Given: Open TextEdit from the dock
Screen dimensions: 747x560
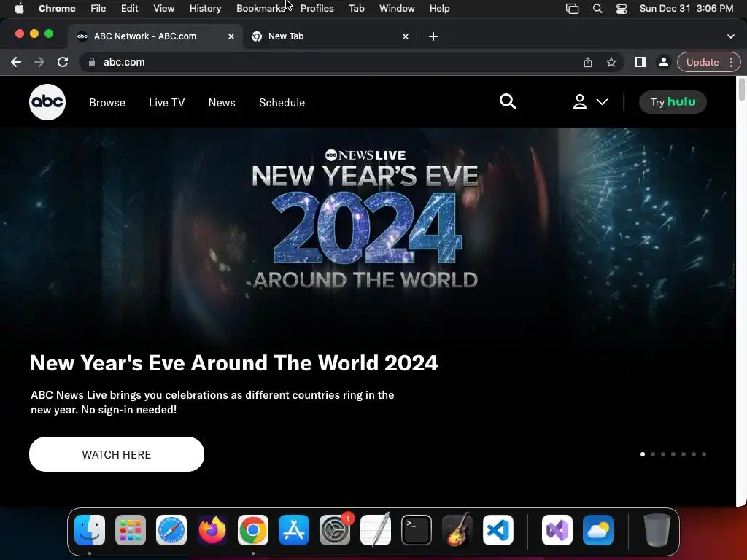Looking at the screenshot, I should point(376,529).
